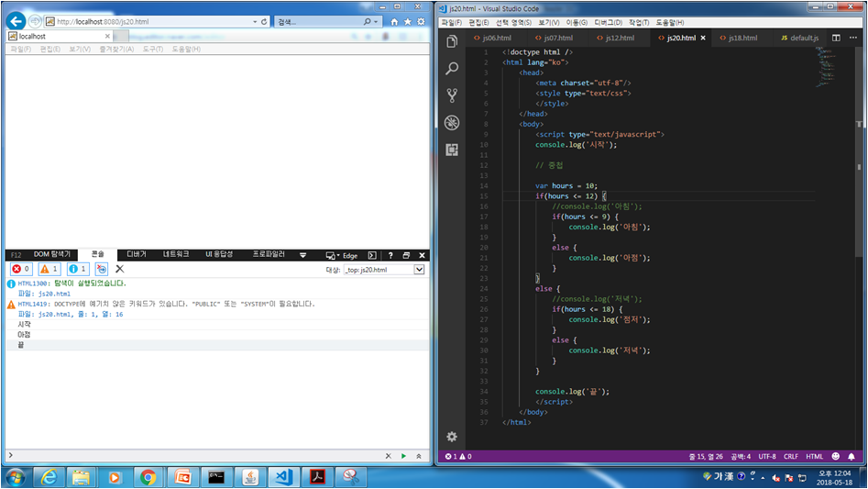
Task: Expand console input to multiline
Action: (419, 456)
